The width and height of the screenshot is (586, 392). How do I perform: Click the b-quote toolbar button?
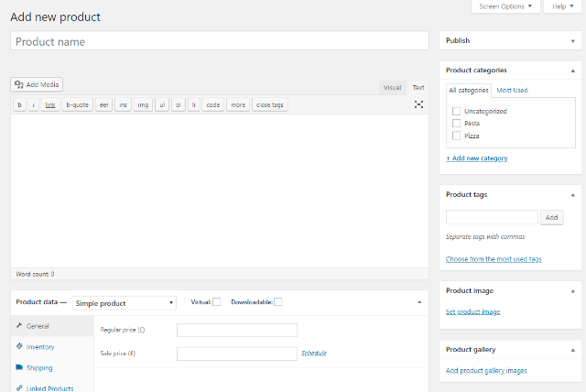(x=77, y=105)
